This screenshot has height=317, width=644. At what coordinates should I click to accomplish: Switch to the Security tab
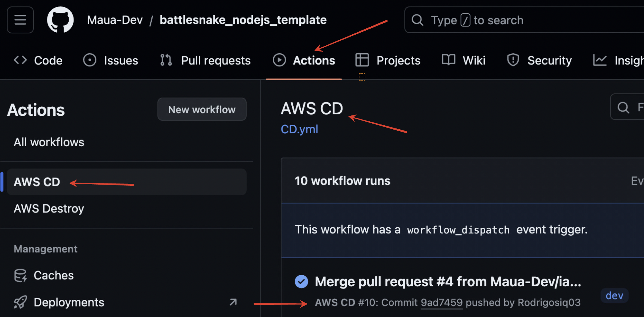pyautogui.click(x=539, y=60)
